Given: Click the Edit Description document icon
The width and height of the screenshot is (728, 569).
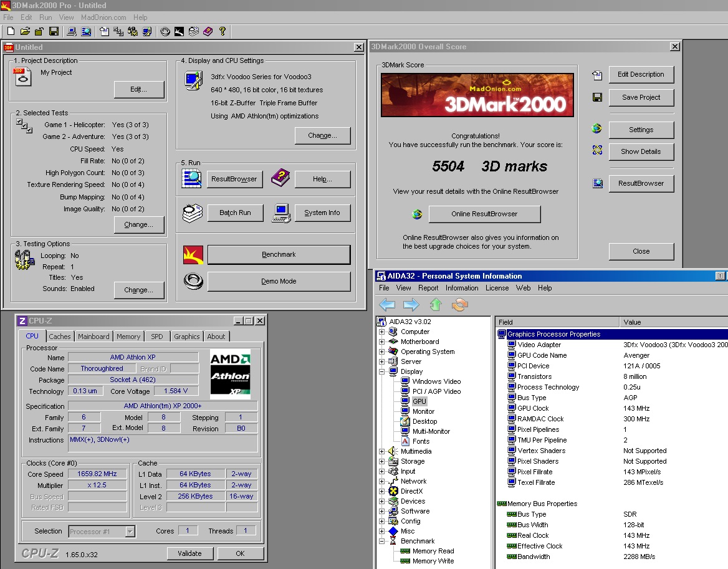Looking at the screenshot, I should tap(597, 75).
